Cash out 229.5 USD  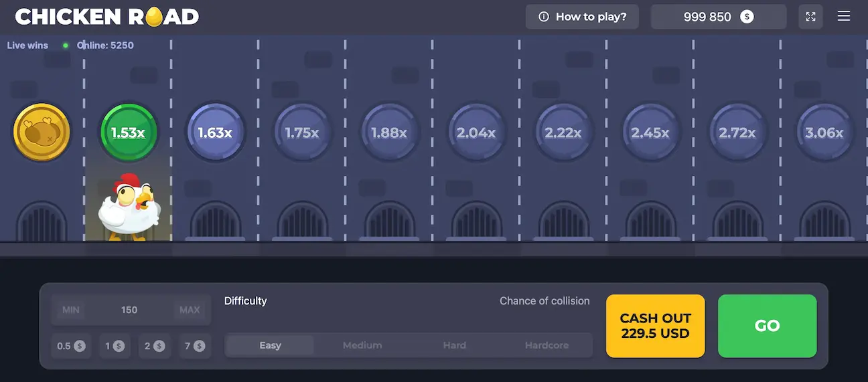click(x=655, y=326)
